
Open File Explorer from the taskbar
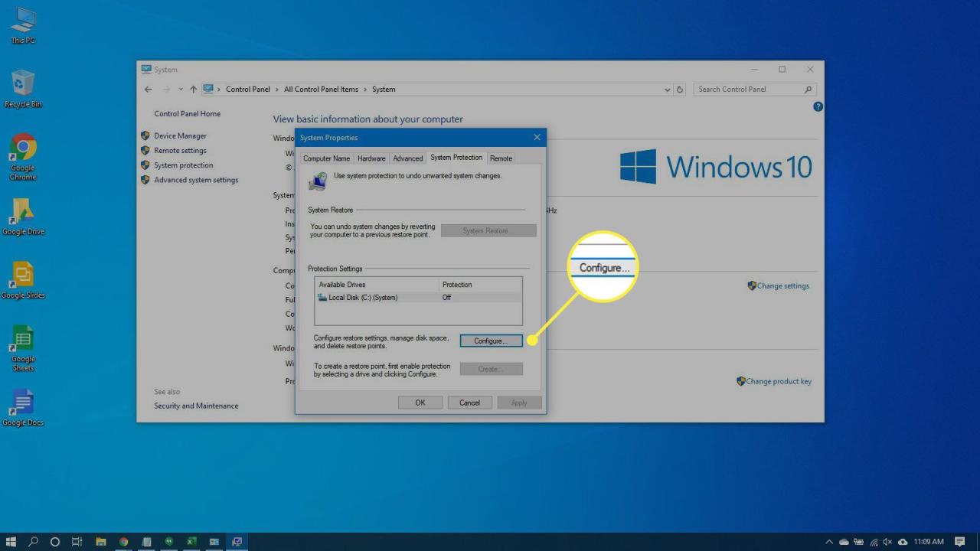100,542
